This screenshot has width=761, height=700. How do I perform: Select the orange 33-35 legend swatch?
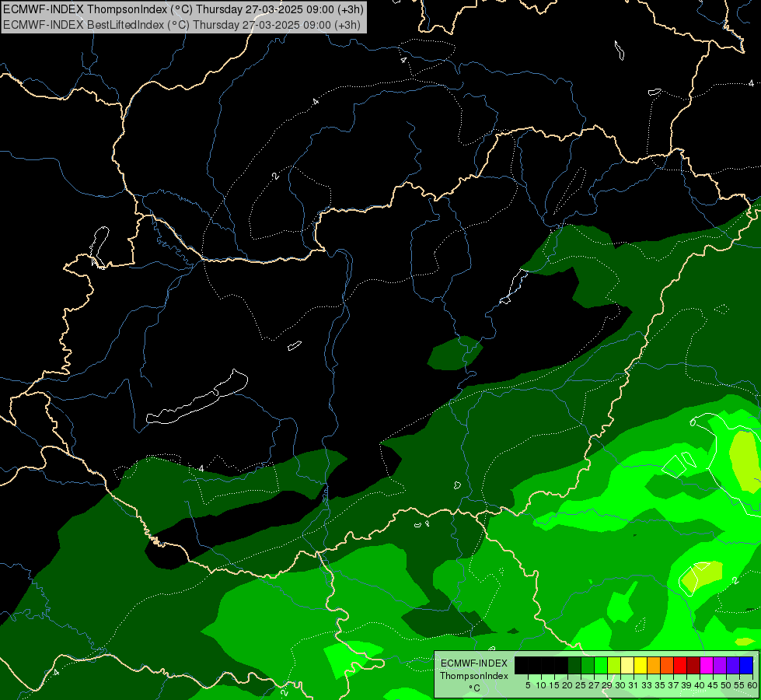tap(654, 665)
